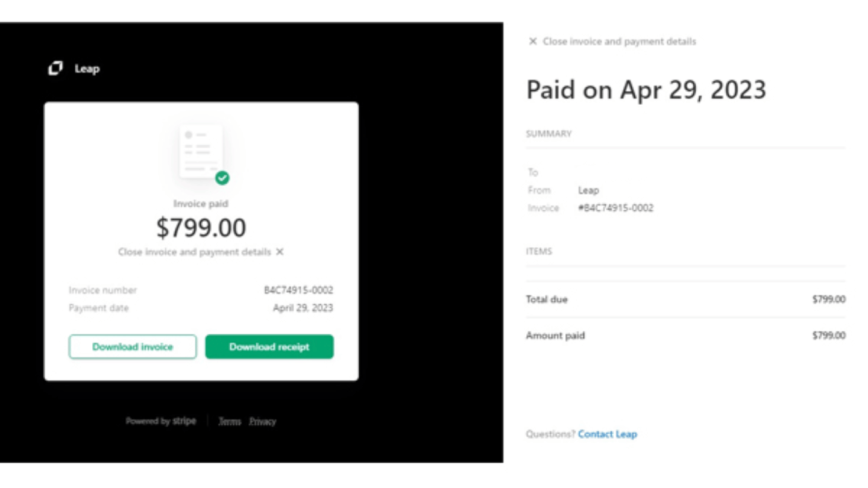
Task: Click the $799.00 invoice paid amount
Action: 201,228
